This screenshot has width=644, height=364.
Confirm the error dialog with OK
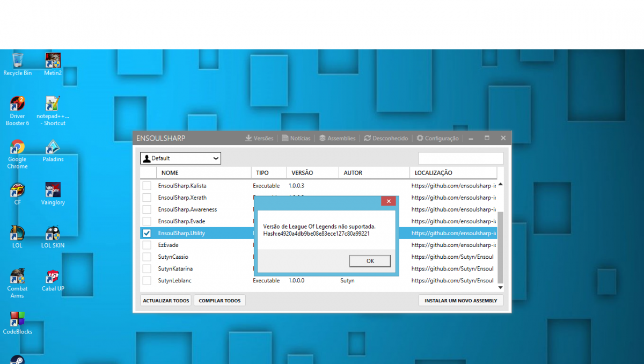coord(370,261)
